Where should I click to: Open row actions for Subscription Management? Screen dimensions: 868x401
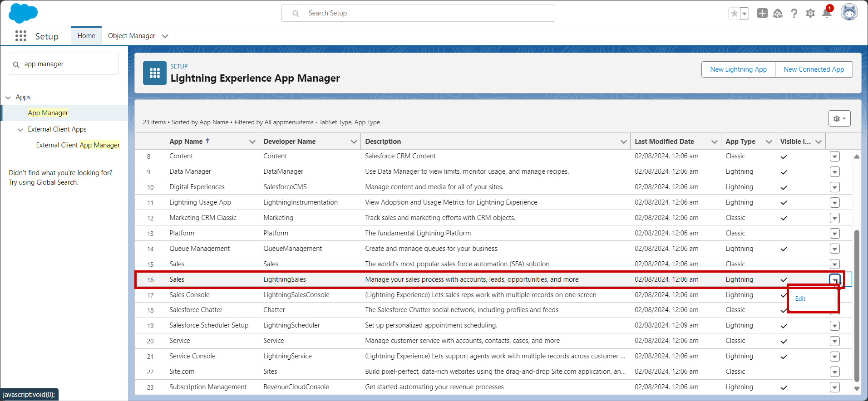[834, 387]
